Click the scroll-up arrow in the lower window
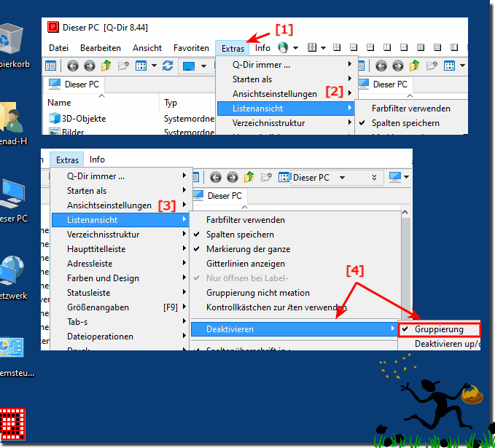 click(405, 212)
